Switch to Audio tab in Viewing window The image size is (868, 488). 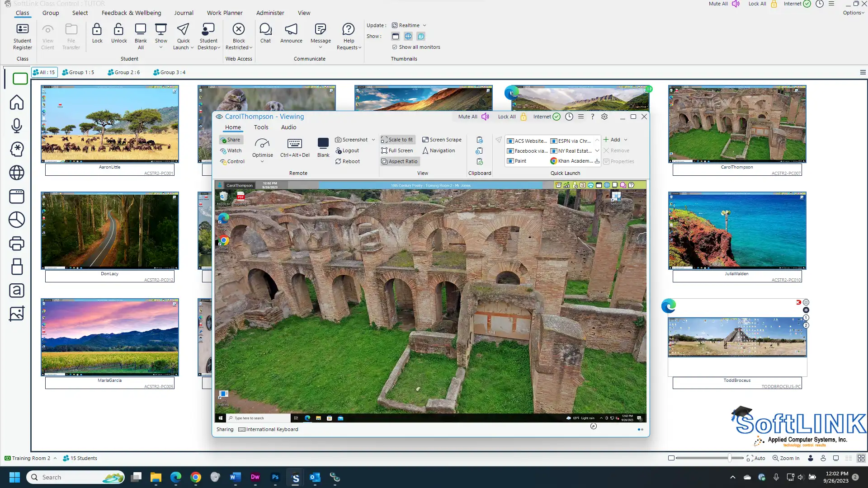[x=288, y=127]
